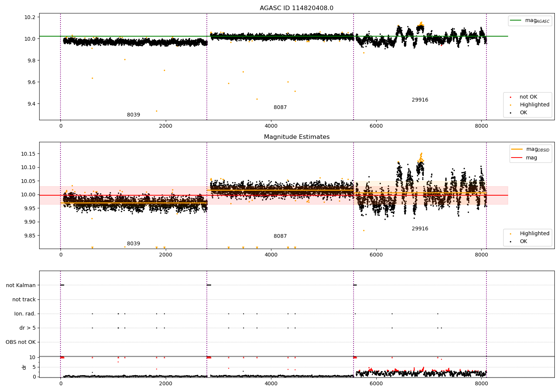Viewport: 560px width, 392px height.
Task: Click the 'Magnitude Estimates' plot title
Action: 296,137
